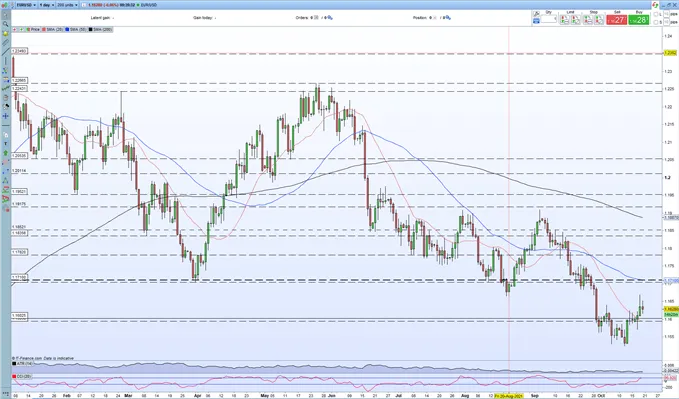Open the 200 units history dropdown
The image size is (679, 399).
click(67, 5)
